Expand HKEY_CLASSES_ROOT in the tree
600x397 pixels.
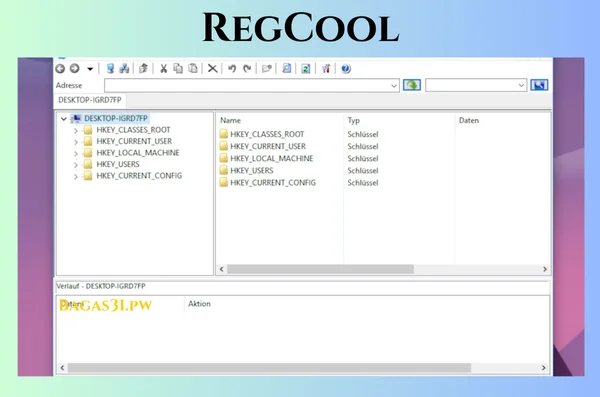click(76, 131)
